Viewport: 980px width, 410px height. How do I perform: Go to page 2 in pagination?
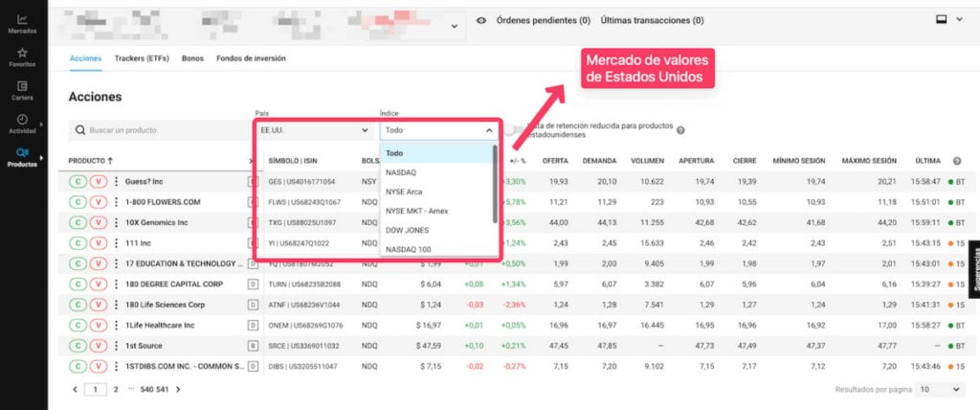[x=115, y=389]
